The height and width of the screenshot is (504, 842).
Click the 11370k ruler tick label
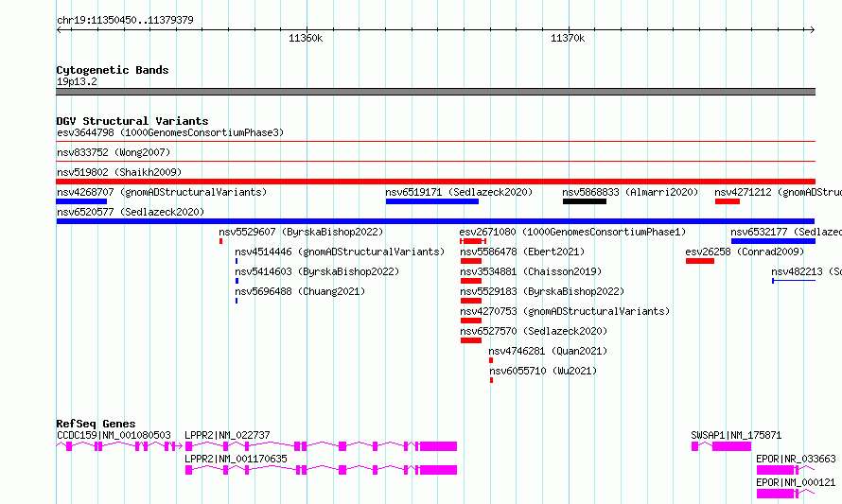point(568,38)
